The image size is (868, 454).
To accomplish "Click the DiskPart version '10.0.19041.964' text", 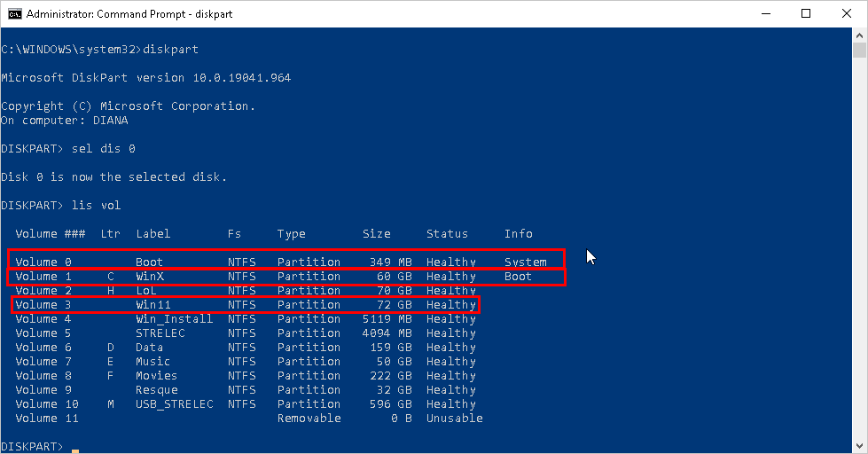I will [241, 77].
